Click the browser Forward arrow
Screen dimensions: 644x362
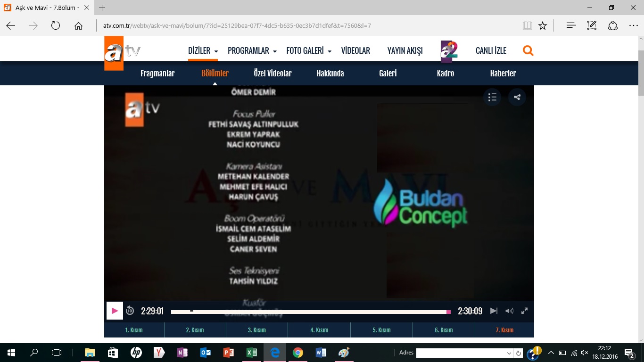(33, 25)
